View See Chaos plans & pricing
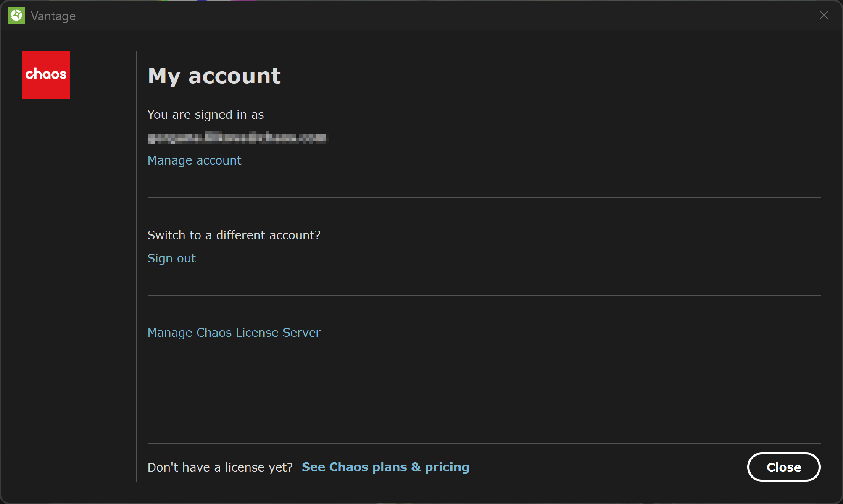The image size is (843, 504). [x=385, y=467]
